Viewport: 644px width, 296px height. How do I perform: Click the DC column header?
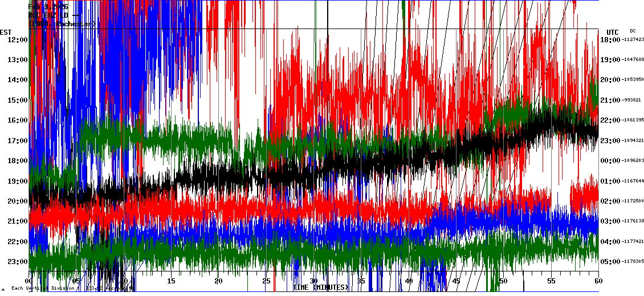[633, 31]
